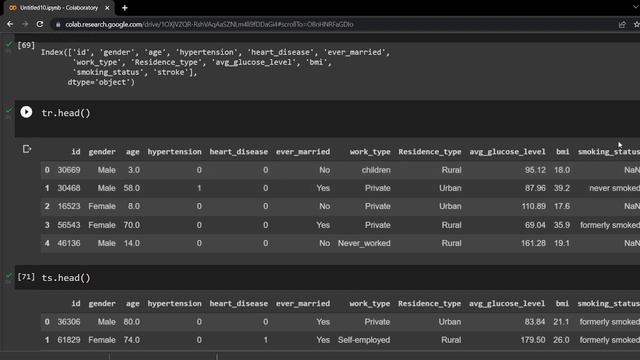Click the 'hypertension' header in tr table

click(175, 152)
